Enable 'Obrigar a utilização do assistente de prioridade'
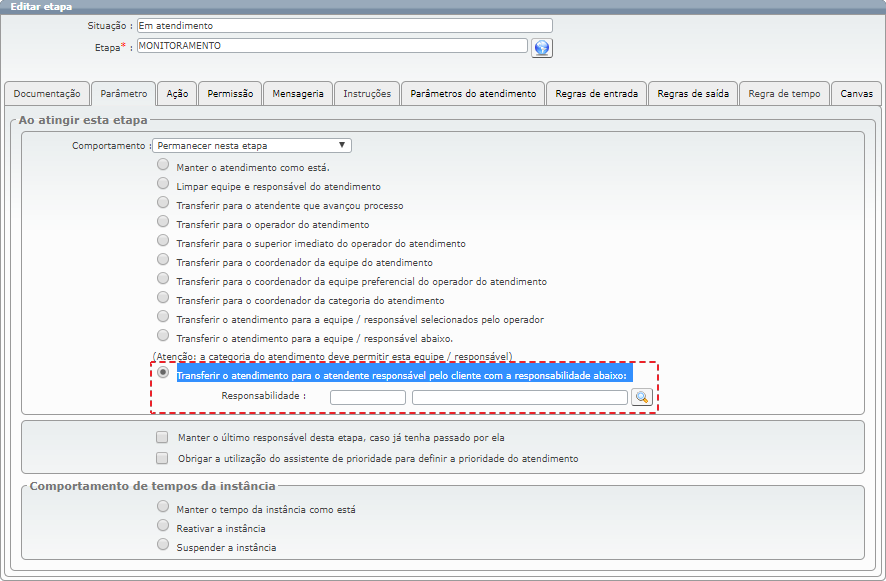Screen dimensions: 886x581 162,458
